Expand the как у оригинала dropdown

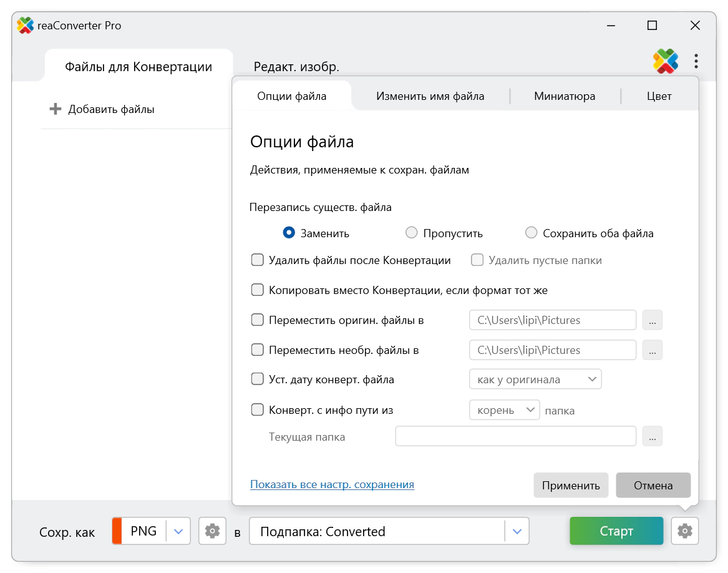(535, 379)
